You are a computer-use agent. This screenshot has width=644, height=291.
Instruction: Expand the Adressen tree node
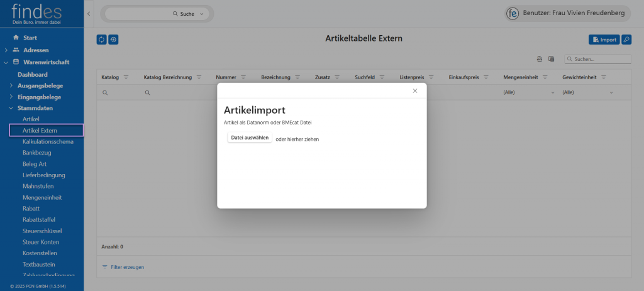point(6,50)
